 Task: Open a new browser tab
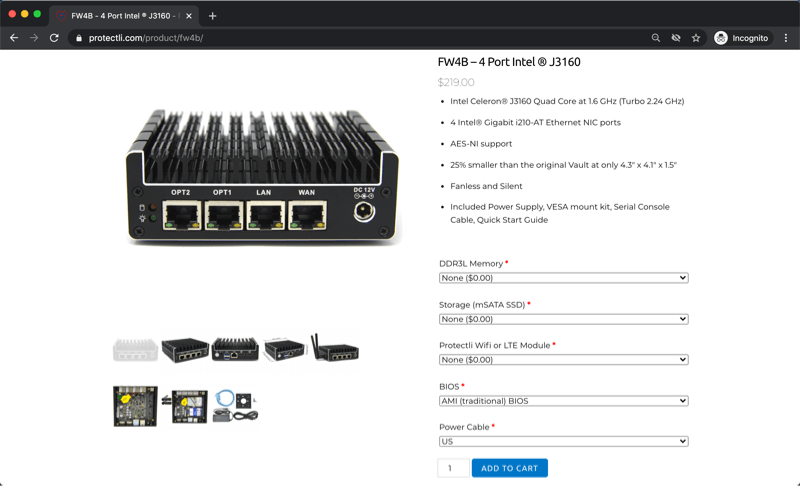[212, 16]
